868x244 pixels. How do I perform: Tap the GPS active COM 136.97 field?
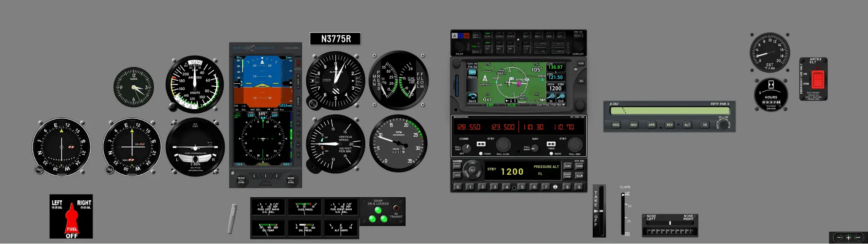pos(555,66)
